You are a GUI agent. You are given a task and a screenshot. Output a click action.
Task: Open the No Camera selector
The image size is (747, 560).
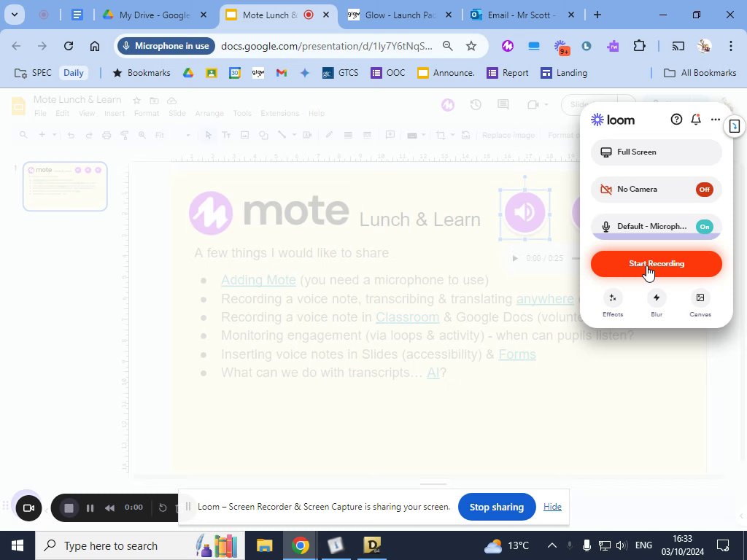pos(656,190)
